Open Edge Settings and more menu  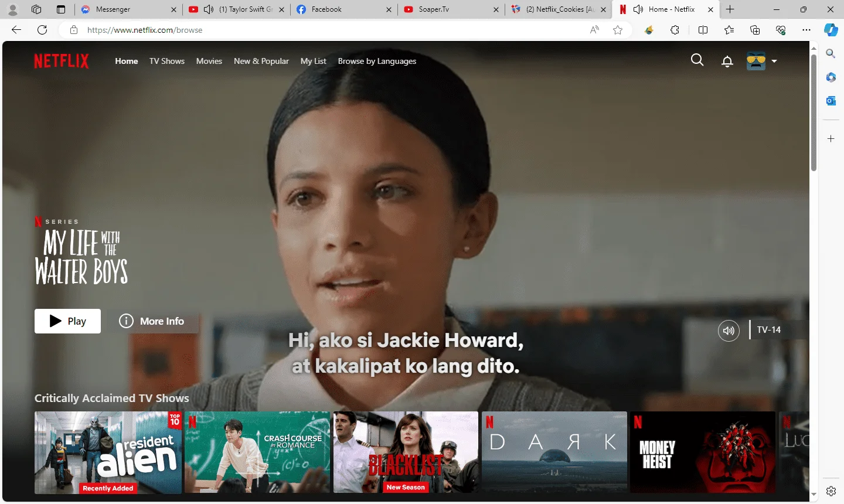click(806, 30)
